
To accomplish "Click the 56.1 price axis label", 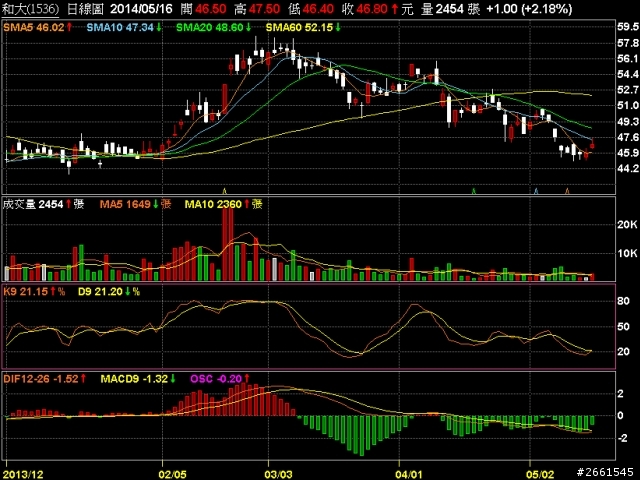I will pos(628,59).
